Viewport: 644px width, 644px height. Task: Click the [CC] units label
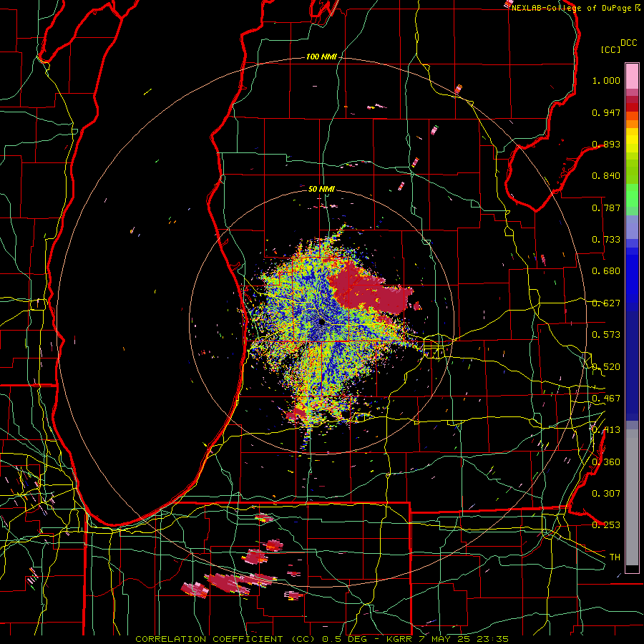[x=610, y=49]
